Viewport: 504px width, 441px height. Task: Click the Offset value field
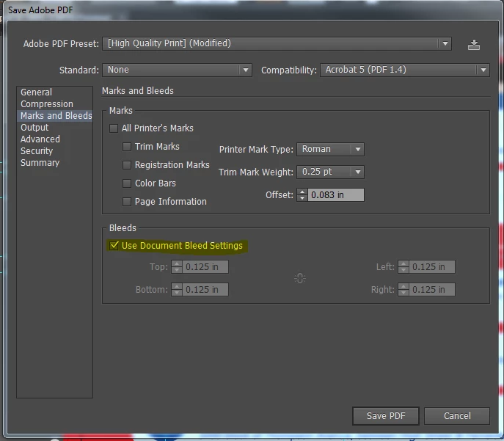pos(336,195)
